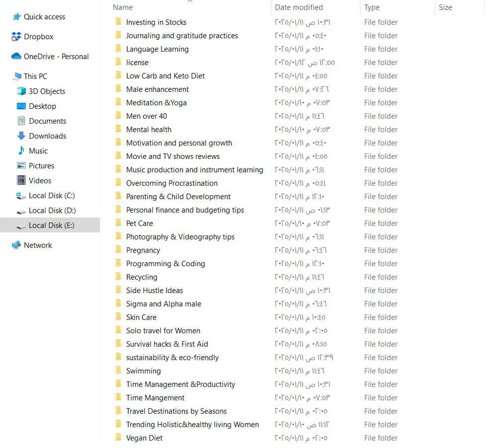
Task: Click File folder type in license row
Action: (x=381, y=63)
